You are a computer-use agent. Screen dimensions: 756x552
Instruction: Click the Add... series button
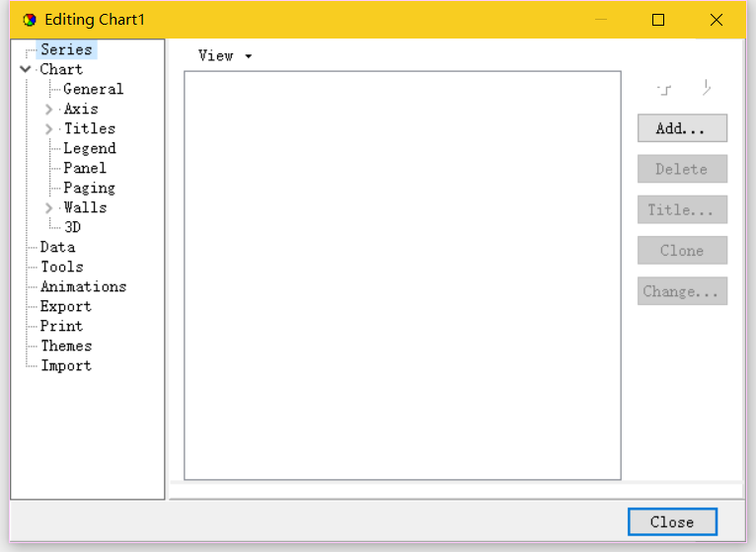682,128
